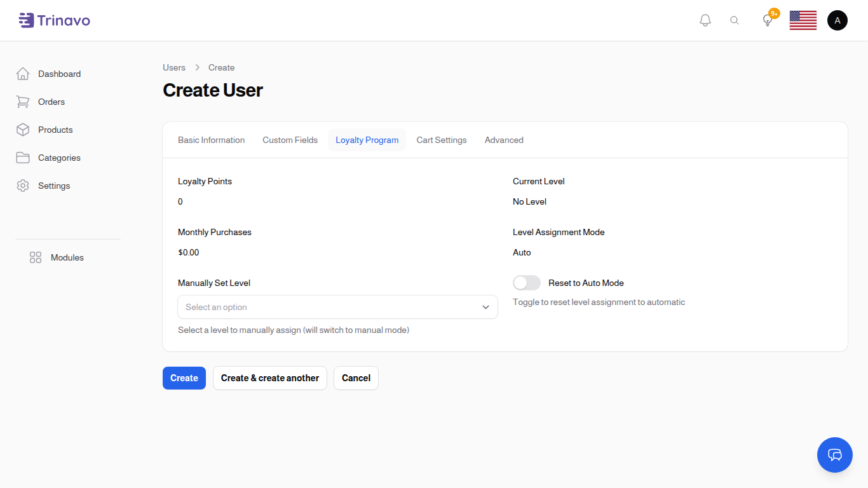Cancel the user creation
This screenshot has width=868, height=488.
point(356,378)
